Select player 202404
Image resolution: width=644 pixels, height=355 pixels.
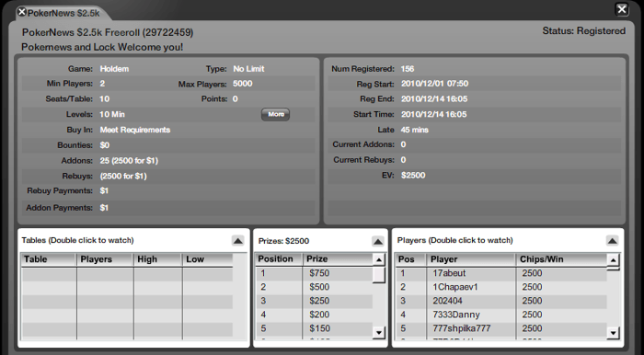[501, 301]
